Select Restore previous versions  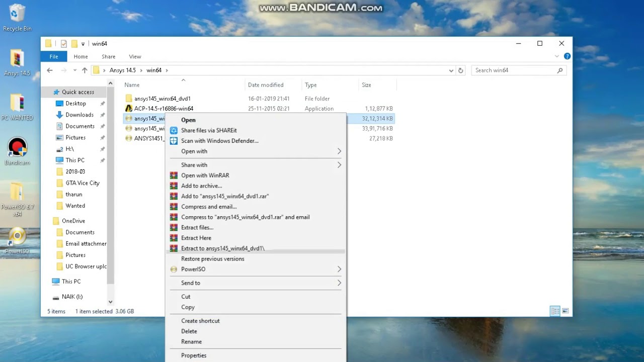212,259
